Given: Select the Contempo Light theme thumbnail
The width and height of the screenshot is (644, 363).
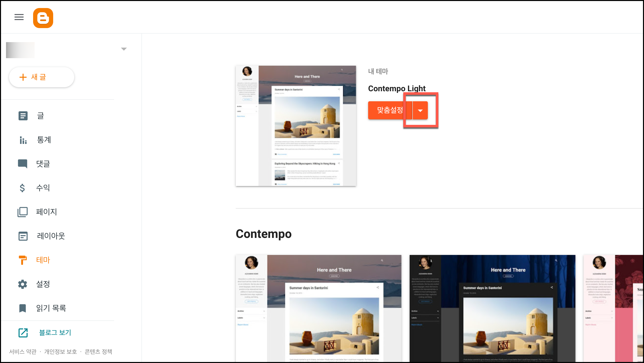Looking at the screenshot, I should 296,126.
